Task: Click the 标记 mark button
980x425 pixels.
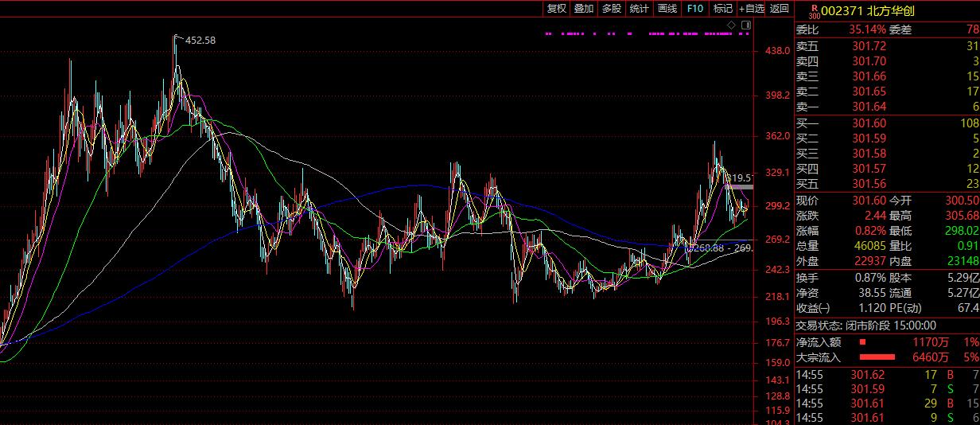Action: click(x=722, y=9)
